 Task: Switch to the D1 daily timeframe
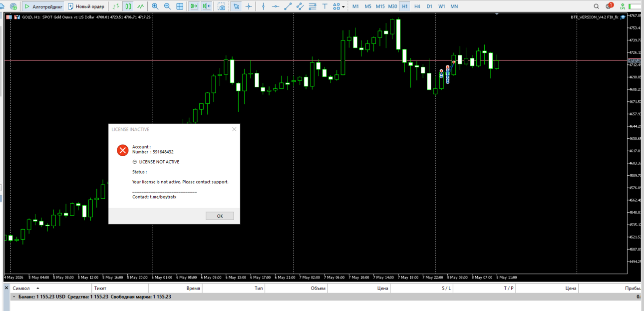(x=429, y=6)
